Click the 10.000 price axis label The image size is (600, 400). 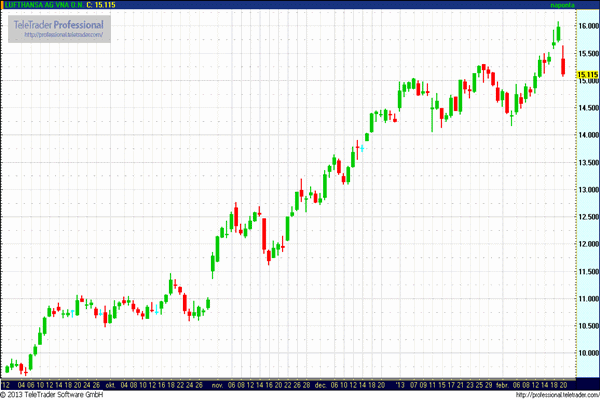586,353
